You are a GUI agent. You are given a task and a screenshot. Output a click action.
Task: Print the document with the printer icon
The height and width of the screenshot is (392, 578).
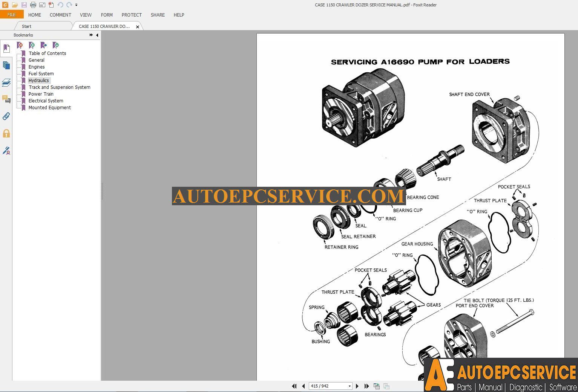[x=33, y=5]
